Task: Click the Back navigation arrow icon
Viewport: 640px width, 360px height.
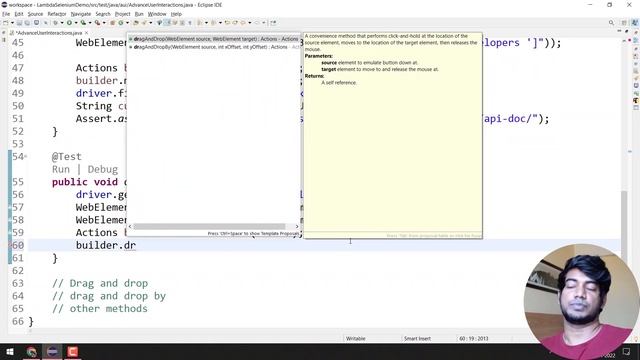Action: [x=243, y=22]
